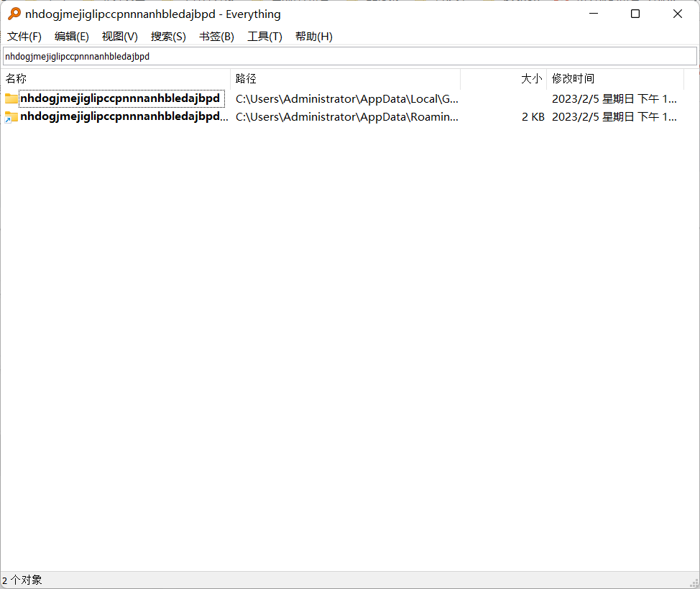Open the 文件(F) menu
The height and width of the screenshot is (589, 700).
(x=24, y=37)
